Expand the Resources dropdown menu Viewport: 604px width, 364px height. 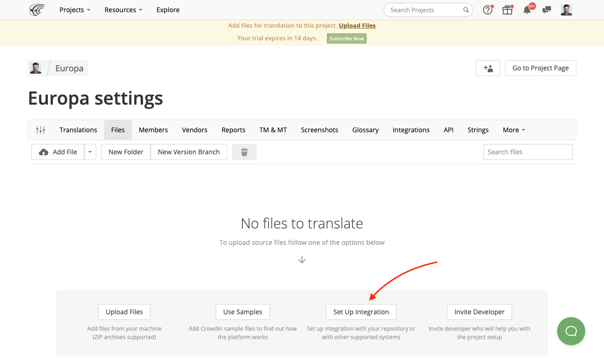[123, 10]
